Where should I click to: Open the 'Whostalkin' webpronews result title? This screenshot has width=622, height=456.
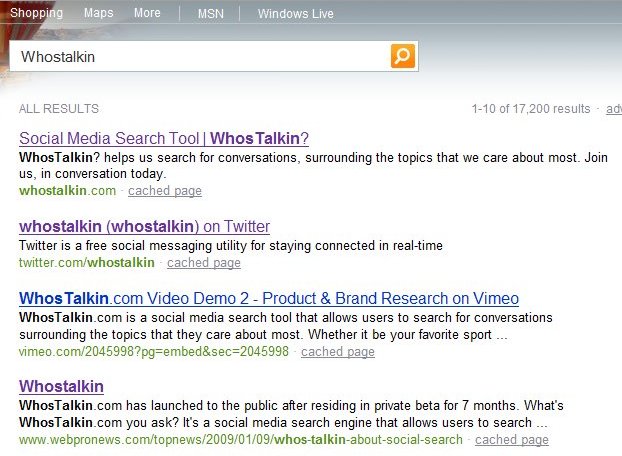point(61,386)
